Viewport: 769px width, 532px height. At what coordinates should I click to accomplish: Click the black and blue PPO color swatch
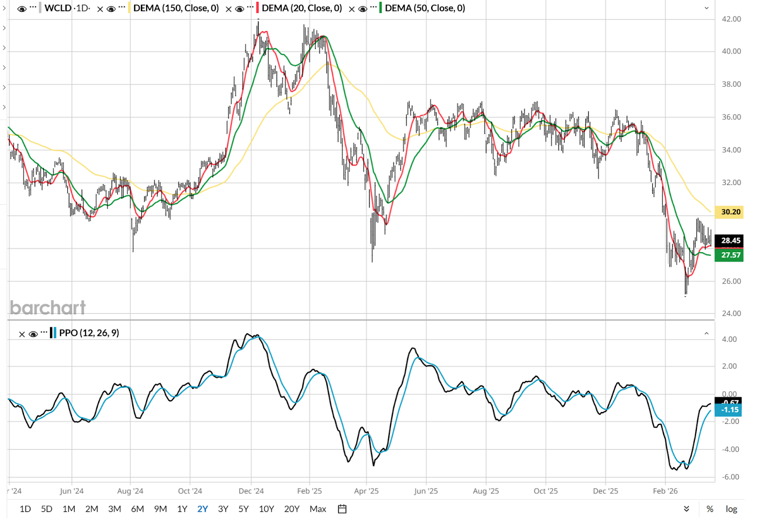pos(53,333)
